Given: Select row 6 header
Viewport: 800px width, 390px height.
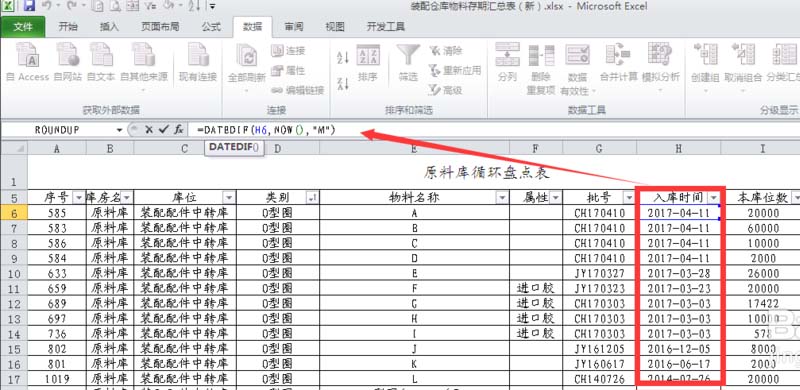Looking at the screenshot, I should (x=14, y=212).
